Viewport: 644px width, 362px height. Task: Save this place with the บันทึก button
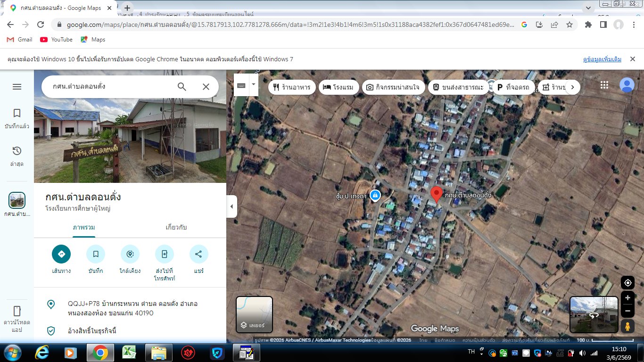[x=96, y=254]
